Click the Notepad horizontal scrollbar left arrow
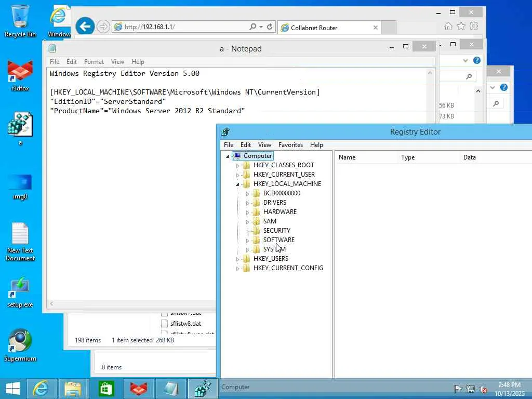 coord(51,303)
